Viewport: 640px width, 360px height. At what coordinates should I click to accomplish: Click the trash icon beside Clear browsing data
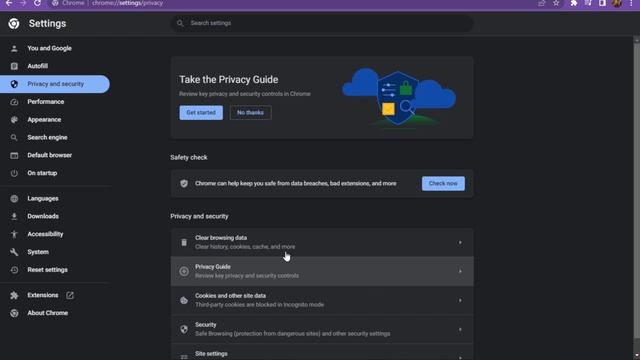point(184,242)
